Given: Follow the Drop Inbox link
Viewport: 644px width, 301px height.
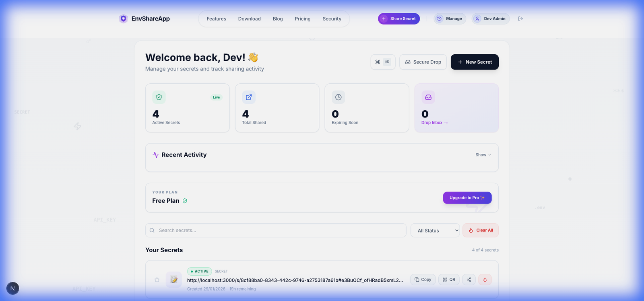Looking at the screenshot, I should pyautogui.click(x=434, y=123).
